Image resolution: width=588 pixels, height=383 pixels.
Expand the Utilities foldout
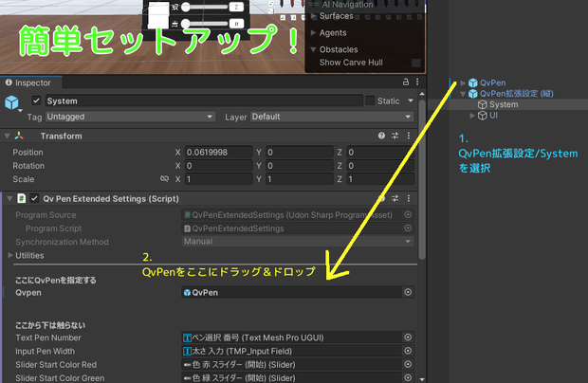[10, 255]
